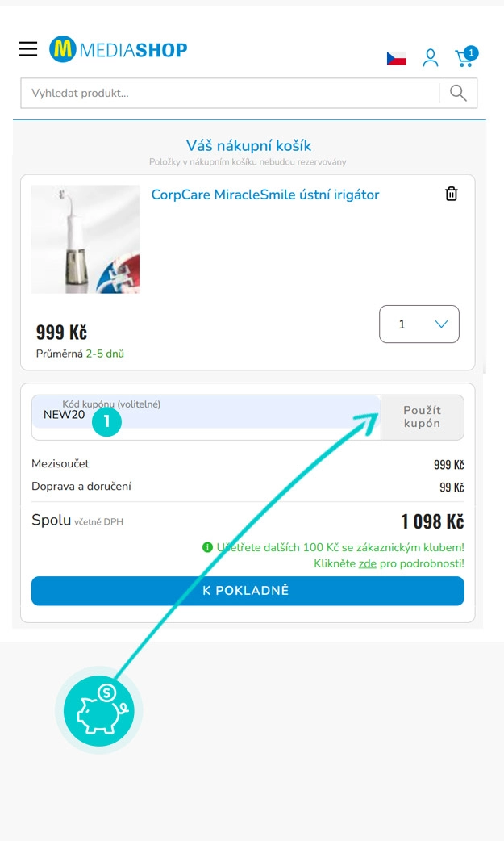This screenshot has height=841, width=504.
Task: Click the green info icon
Action: click(x=207, y=547)
